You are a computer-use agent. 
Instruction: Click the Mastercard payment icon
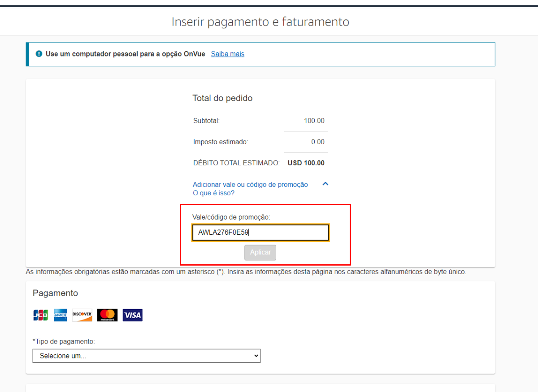coord(107,315)
